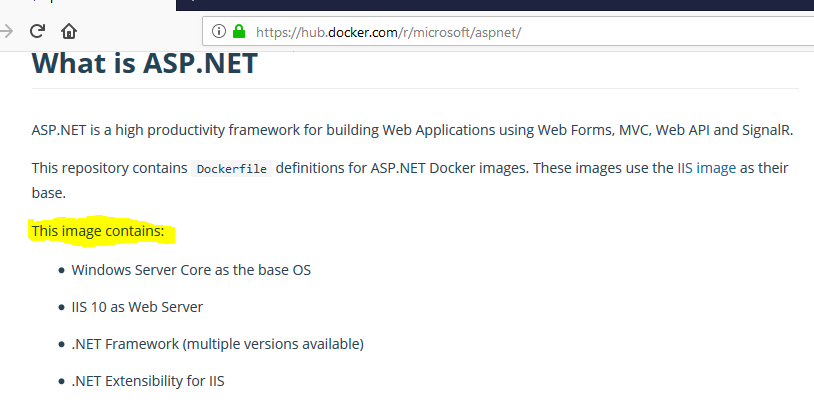
Task: Click the Dockerfile inline code text
Action: pyautogui.click(x=232, y=169)
